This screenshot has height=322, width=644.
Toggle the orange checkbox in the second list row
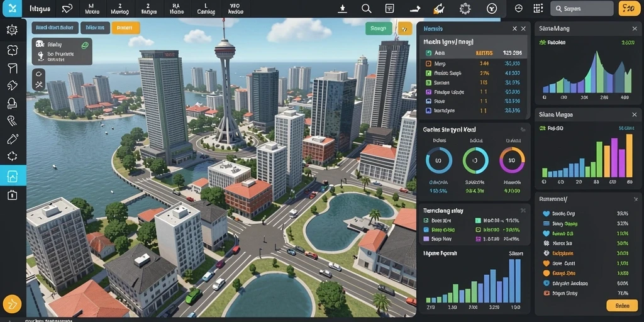pos(428,64)
